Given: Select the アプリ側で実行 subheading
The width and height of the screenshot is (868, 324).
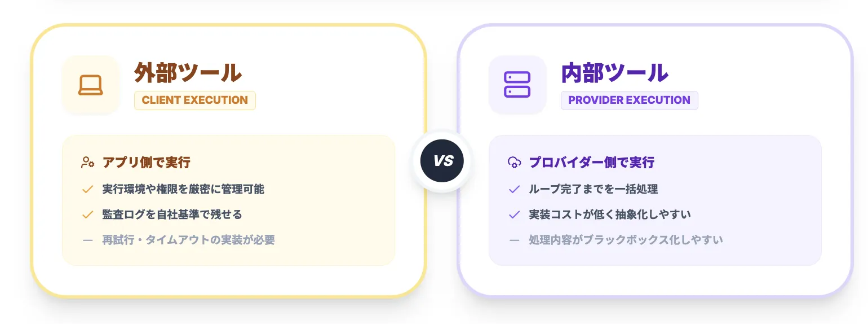Looking at the screenshot, I should point(146,163).
